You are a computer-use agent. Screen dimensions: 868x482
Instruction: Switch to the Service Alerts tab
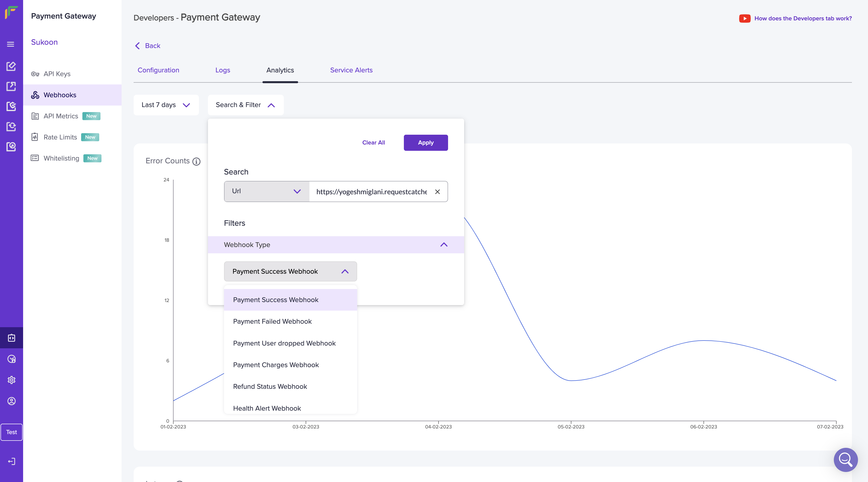351,70
